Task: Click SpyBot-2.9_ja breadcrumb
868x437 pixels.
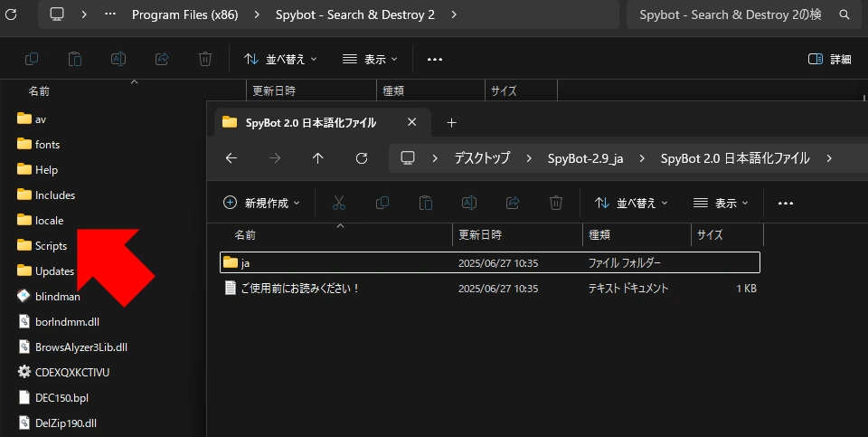Action: click(x=586, y=158)
